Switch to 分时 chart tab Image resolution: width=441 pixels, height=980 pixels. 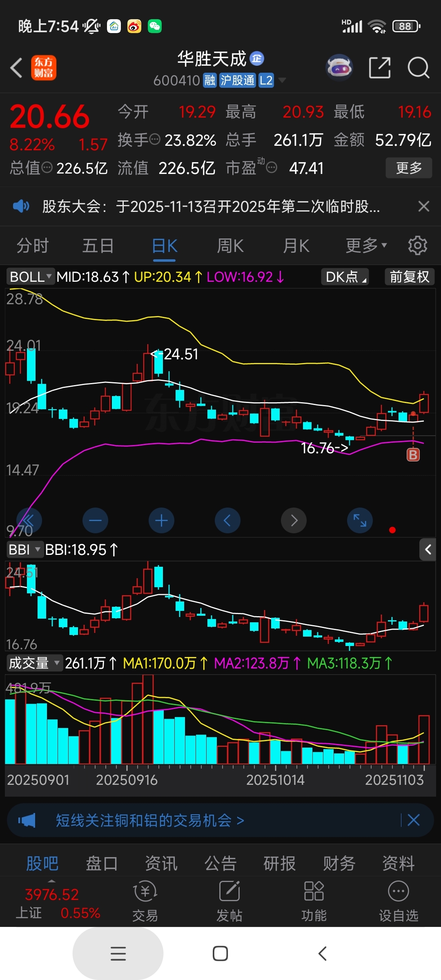(x=33, y=246)
